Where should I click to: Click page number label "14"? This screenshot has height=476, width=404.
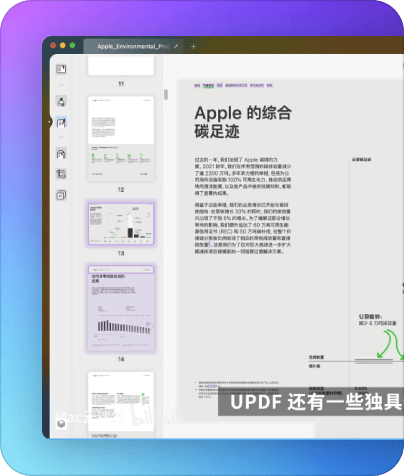point(121,359)
